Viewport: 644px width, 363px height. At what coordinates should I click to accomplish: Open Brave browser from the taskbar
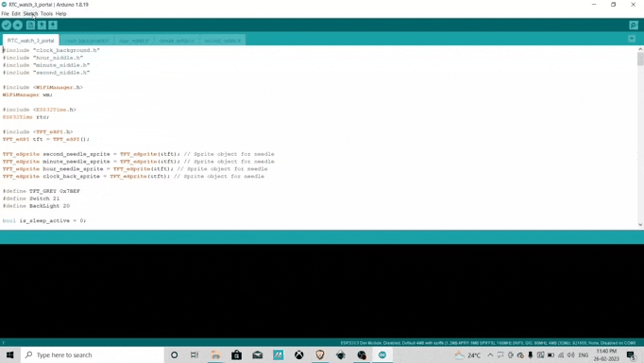pos(320,354)
